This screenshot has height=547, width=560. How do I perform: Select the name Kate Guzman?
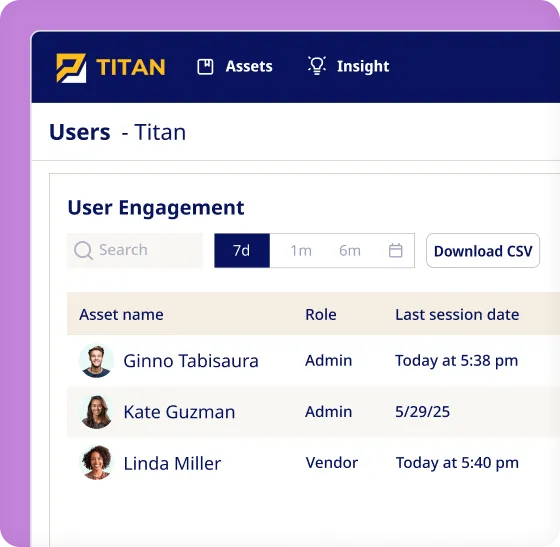click(x=179, y=412)
